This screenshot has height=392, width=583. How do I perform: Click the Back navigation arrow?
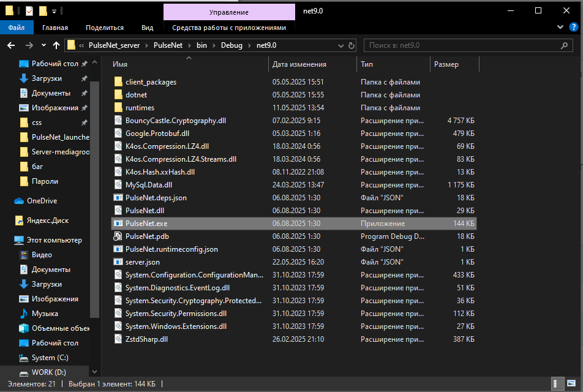(11, 45)
